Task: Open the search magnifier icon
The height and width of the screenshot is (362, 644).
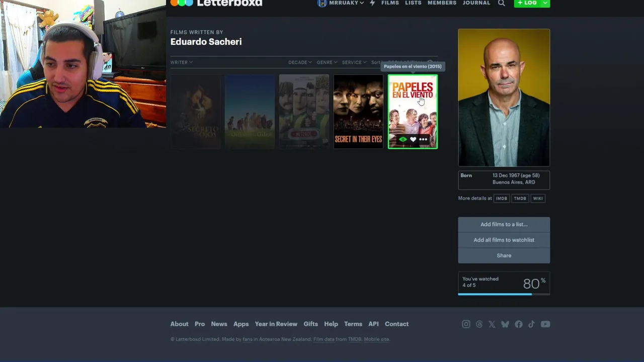Action: click(502, 3)
